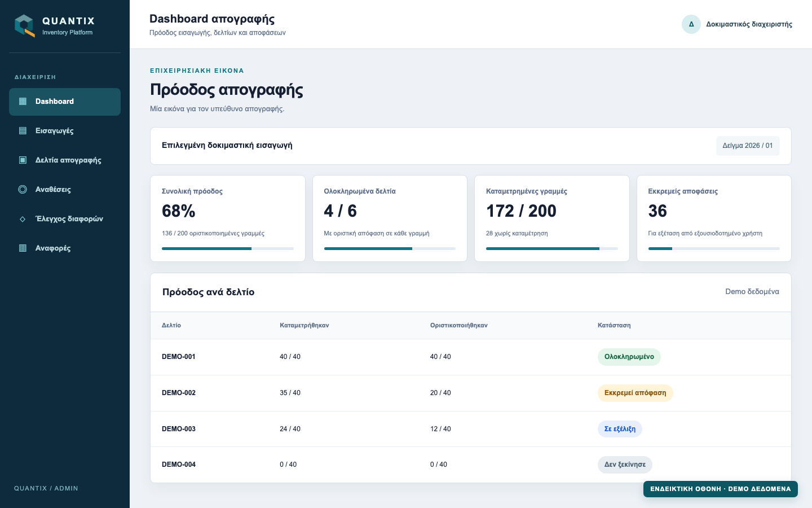
Task: Click the ΕΝΔΕΙΚΤΙΚΗ ΟΘΟΝΗ demo banner
Action: [721, 489]
